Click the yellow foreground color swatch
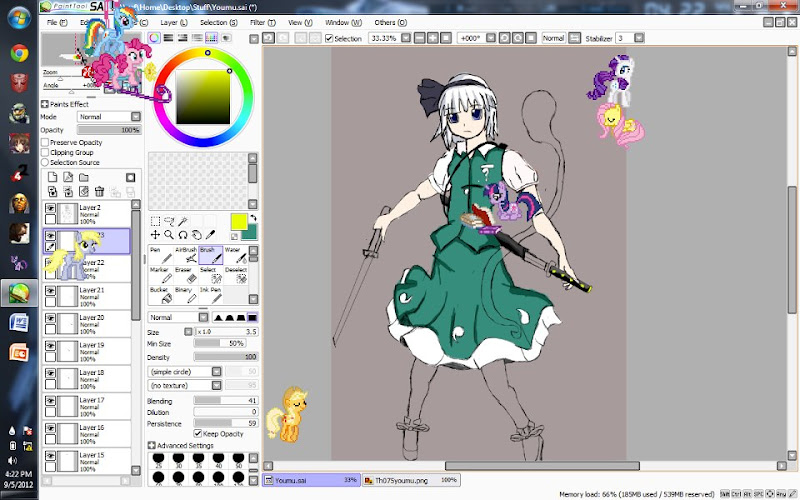The image size is (800, 500). (x=239, y=222)
